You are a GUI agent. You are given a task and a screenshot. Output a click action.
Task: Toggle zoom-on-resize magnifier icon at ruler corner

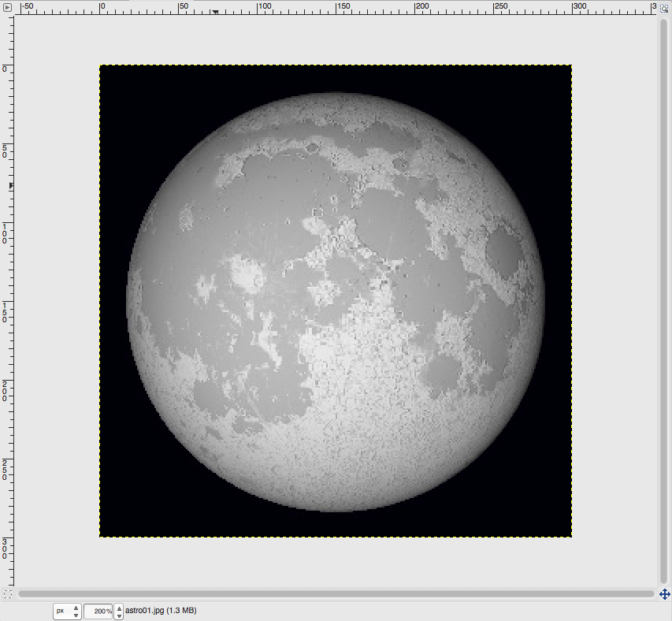[664, 8]
